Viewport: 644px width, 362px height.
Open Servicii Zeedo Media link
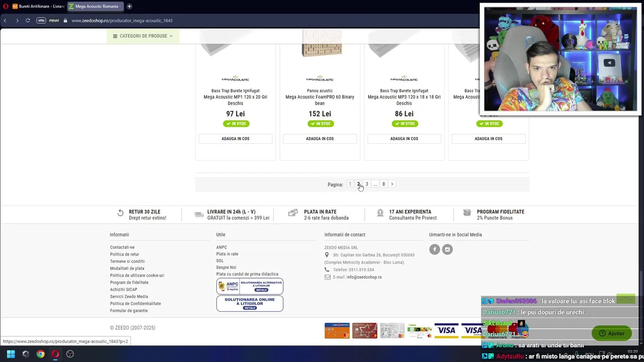pos(129,297)
